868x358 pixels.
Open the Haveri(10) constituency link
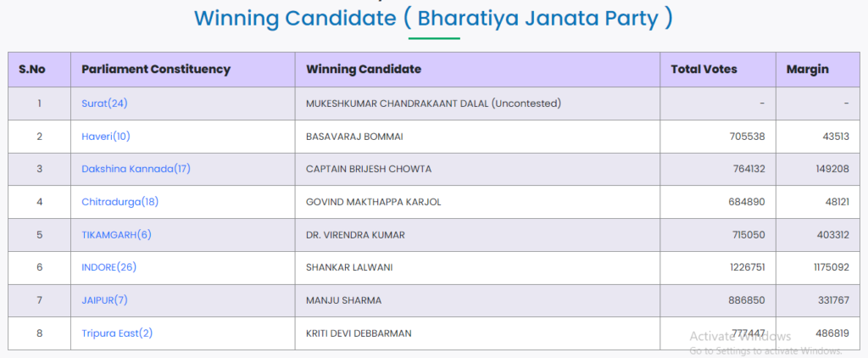tap(106, 136)
